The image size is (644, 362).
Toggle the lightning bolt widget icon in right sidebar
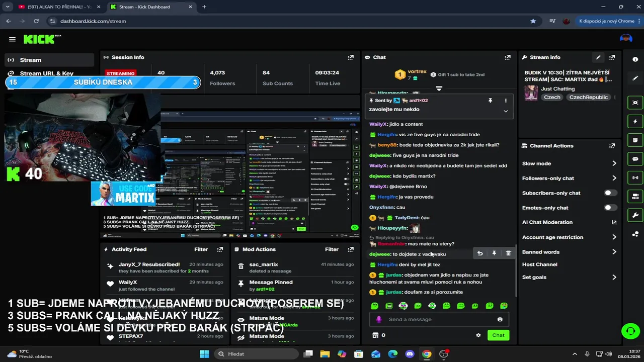point(635,121)
